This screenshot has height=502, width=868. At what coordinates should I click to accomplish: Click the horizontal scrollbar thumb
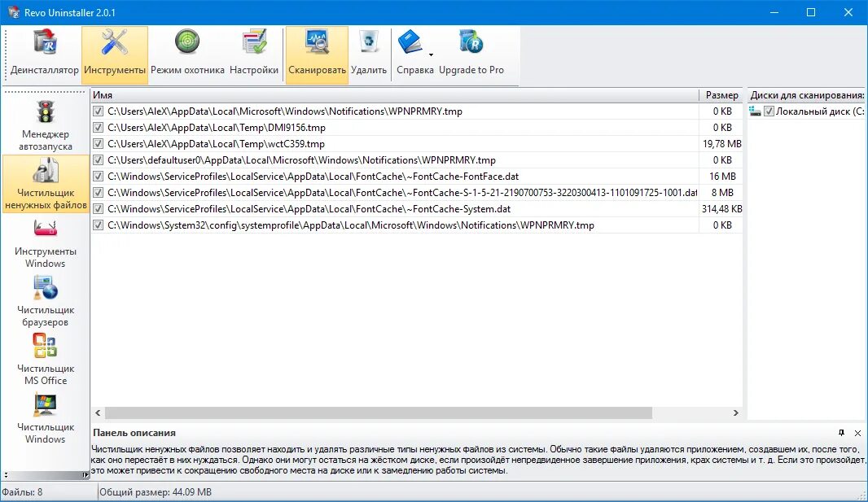(x=379, y=413)
